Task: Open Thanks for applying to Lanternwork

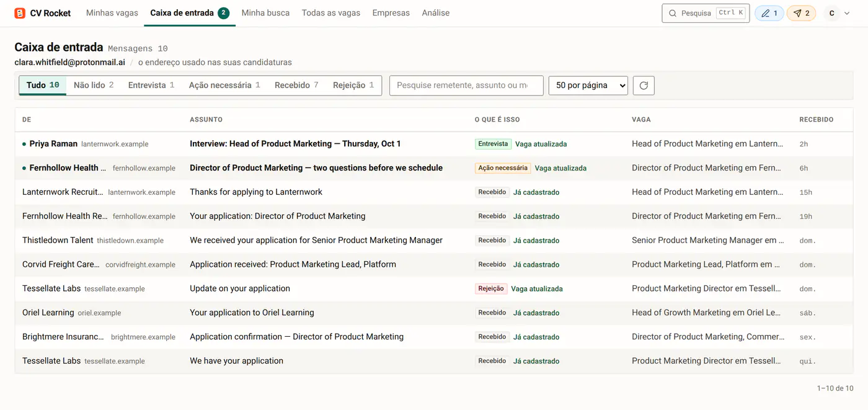Action: click(256, 192)
